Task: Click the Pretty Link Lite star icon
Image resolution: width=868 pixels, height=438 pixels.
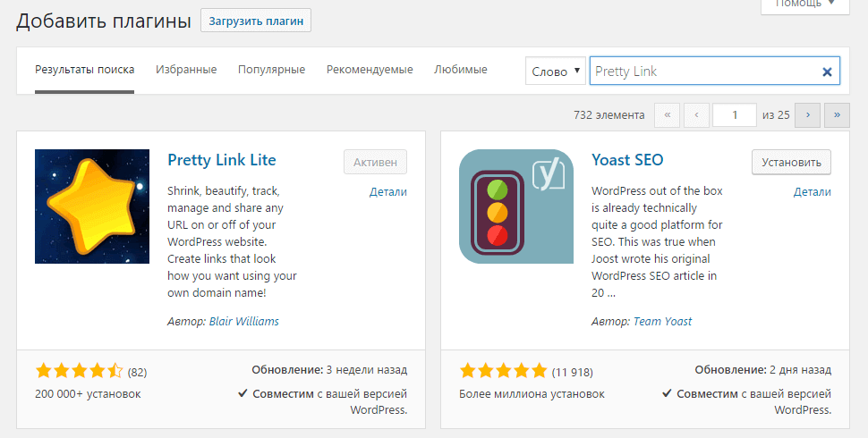Action: [x=92, y=206]
